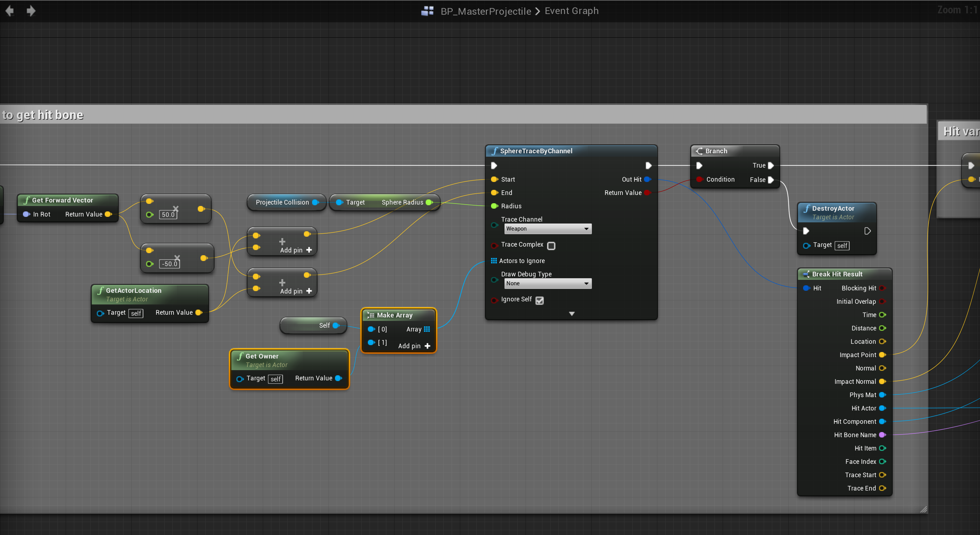980x535 pixels.
Task: Click the 50.0 multiplier value field
Action: click(x=168, y=214)
